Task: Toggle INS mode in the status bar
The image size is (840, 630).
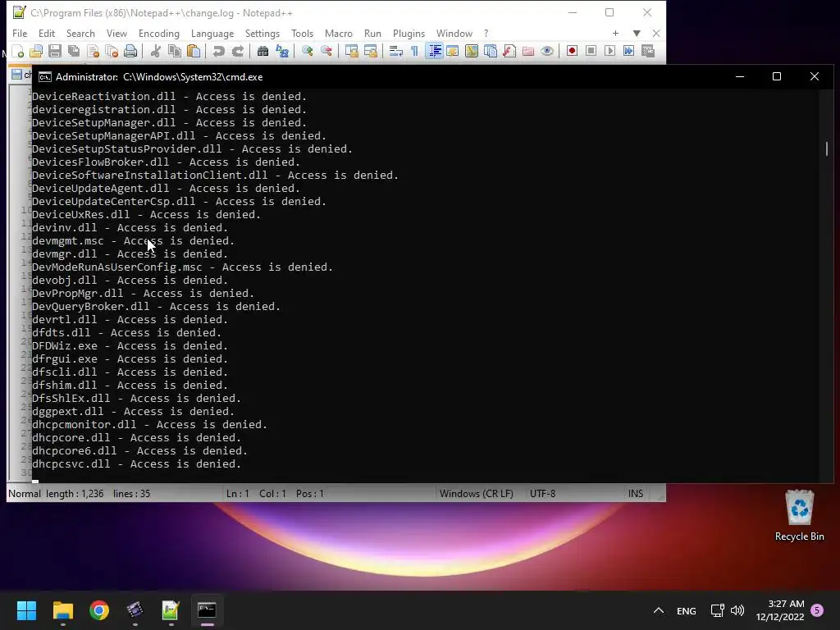Action: [x=636, y=493]
